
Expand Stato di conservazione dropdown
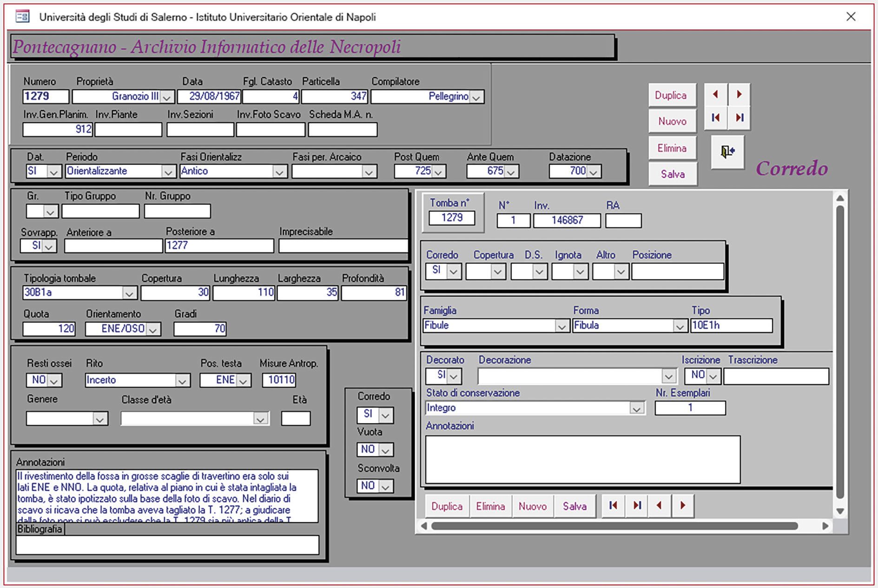(x=636, y=409)
